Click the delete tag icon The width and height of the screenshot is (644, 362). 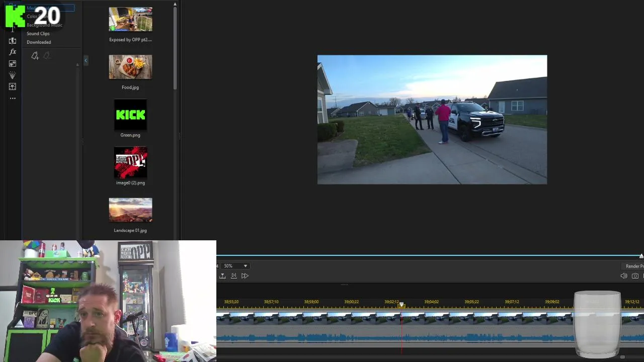point(47,56)
